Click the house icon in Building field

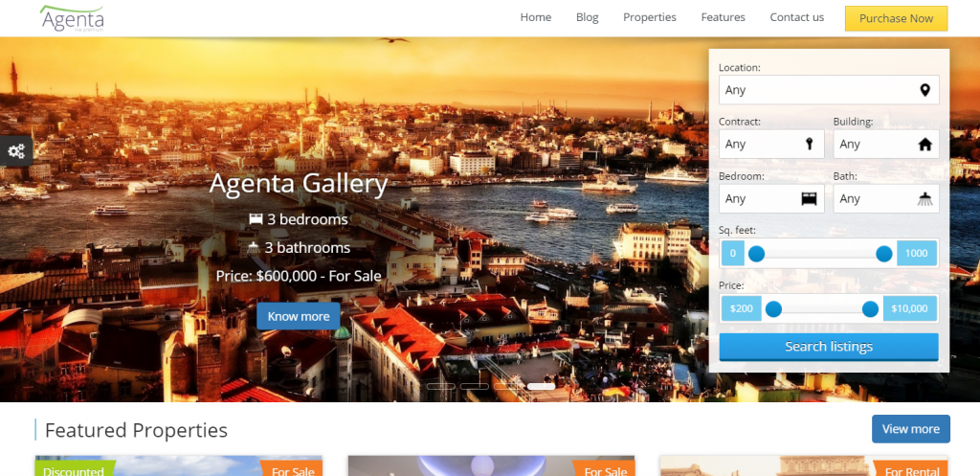(x=924, y=145)
